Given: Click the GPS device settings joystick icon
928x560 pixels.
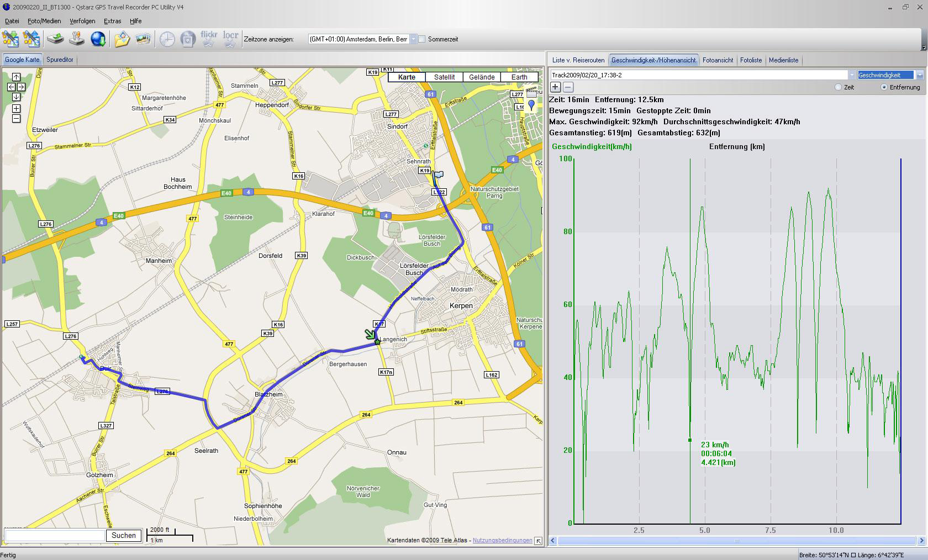Looking at the screenshot, I should pyautogui.click(x=77, y=39).
